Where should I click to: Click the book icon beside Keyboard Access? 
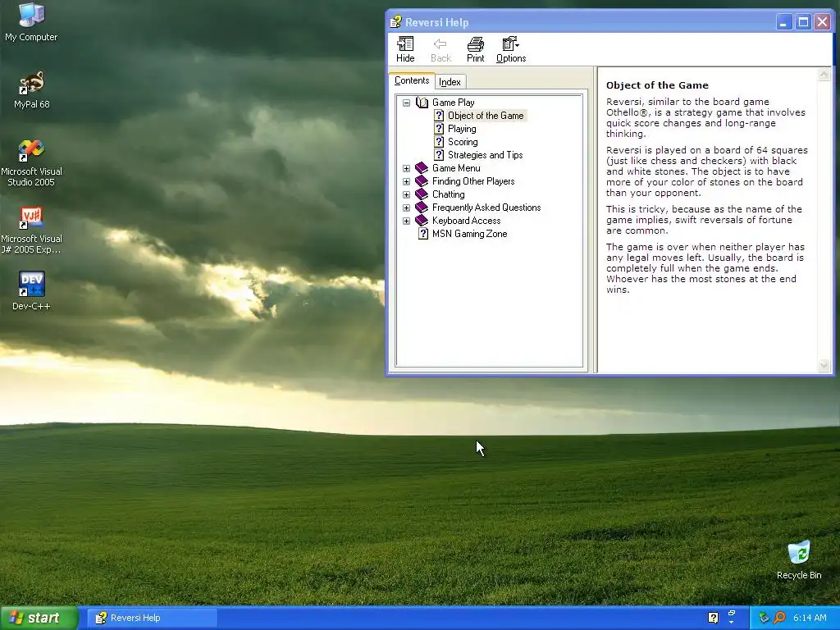coord(422,221)
